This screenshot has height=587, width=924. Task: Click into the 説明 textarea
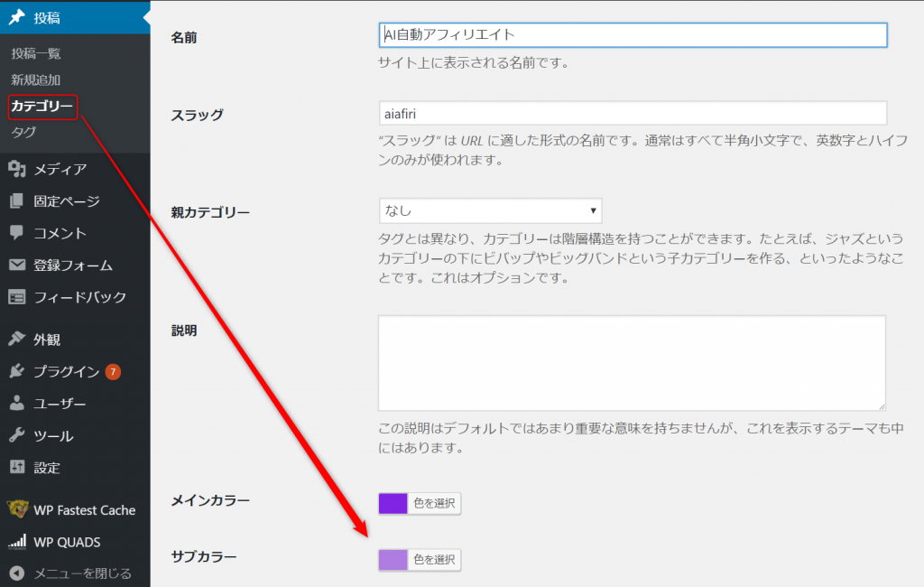[632, 363]
